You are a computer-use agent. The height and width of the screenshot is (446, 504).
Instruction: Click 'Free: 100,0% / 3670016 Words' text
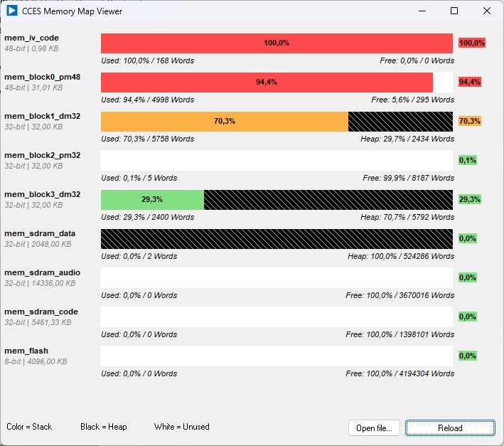400,295
